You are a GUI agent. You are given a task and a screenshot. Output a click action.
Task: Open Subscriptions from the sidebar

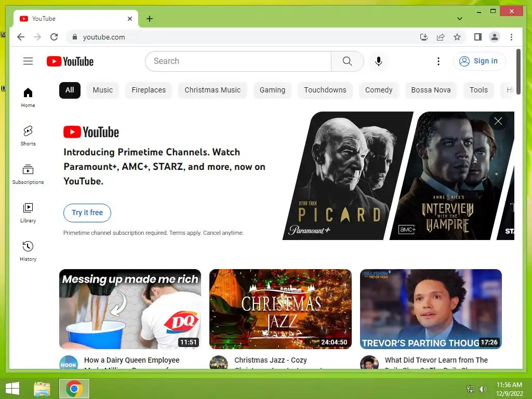point(28,175)
